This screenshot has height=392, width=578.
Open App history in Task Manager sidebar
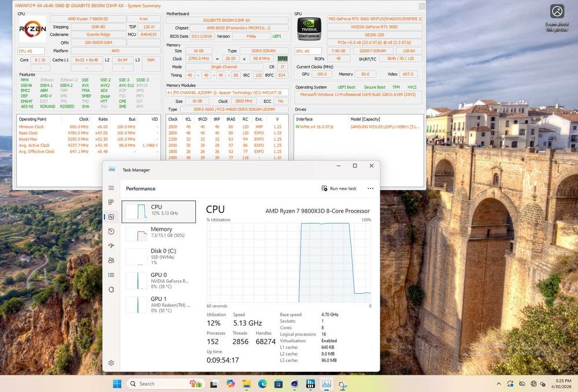tap(111, 231)
